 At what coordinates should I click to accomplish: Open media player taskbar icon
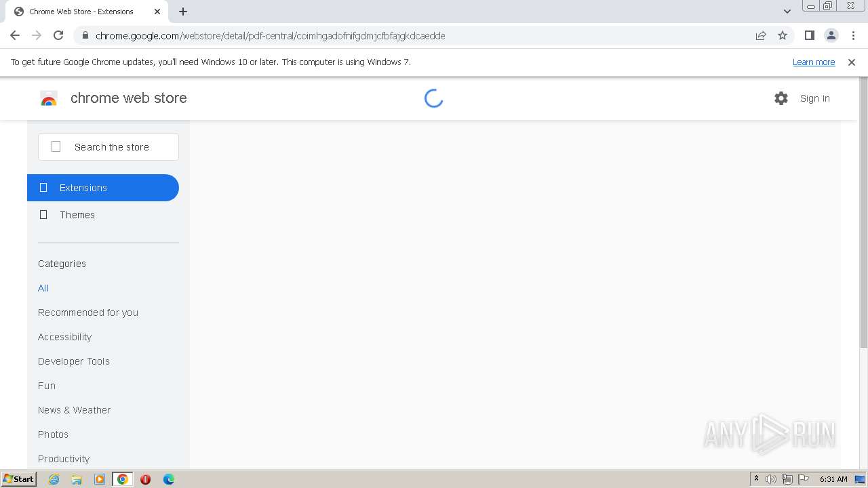100,479
